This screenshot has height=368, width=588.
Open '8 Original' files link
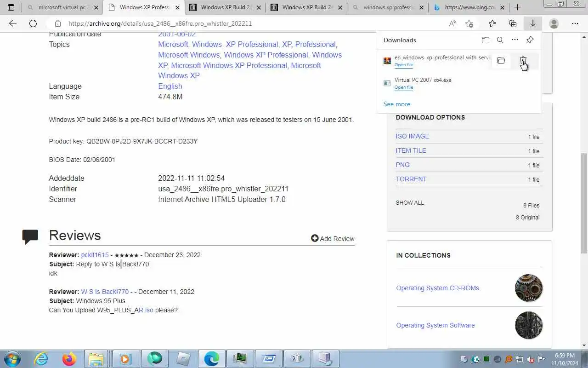point(527,217)
